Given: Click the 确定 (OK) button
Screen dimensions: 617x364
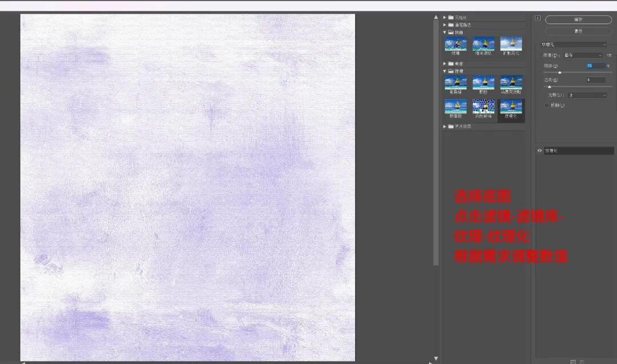Looking at the screenshot, I should coord(578,19).
